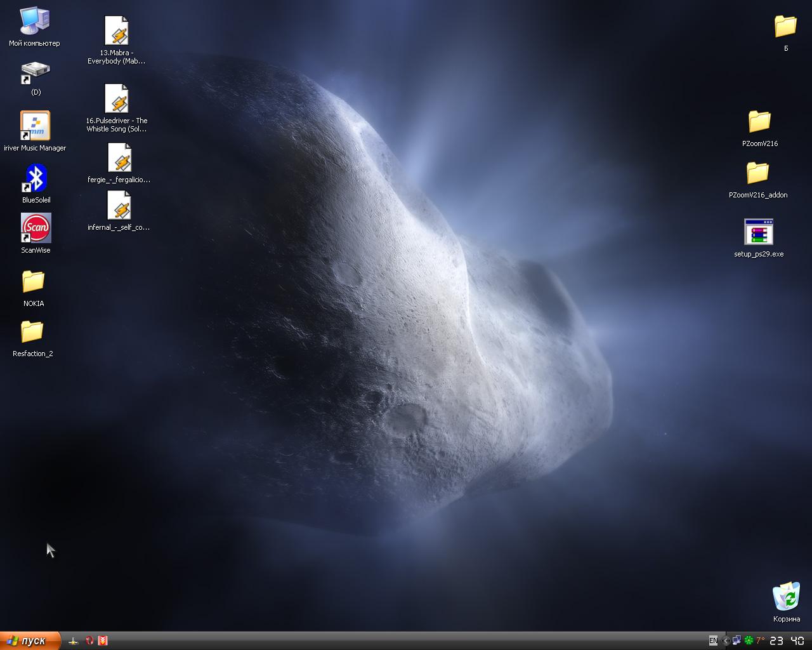Viewport: 812px width, 650px height.
Task: Open the BlueSoleil Bluetooth shortcut
Action: pos(36,178)
